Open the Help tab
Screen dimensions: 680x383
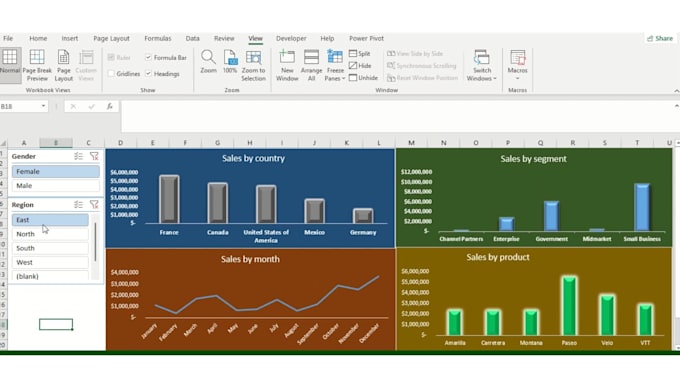point(327,38)
